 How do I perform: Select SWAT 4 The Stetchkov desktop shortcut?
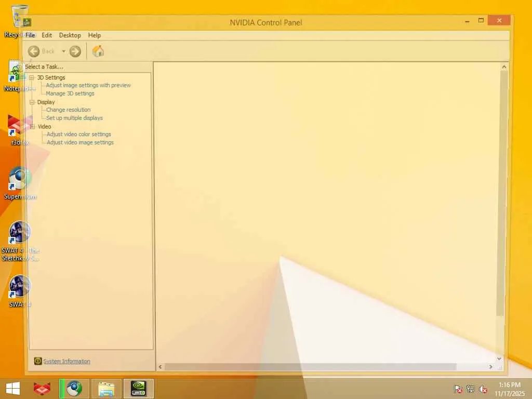pos(20,242)
